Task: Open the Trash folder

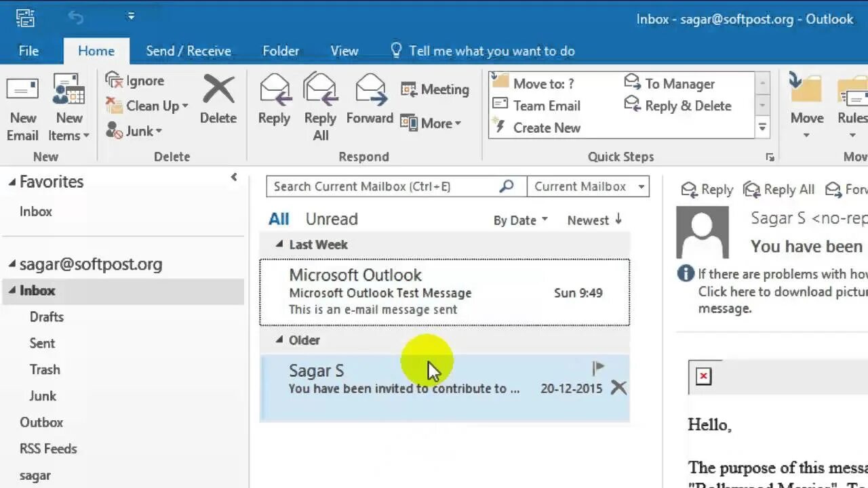Action: point(45,369)
